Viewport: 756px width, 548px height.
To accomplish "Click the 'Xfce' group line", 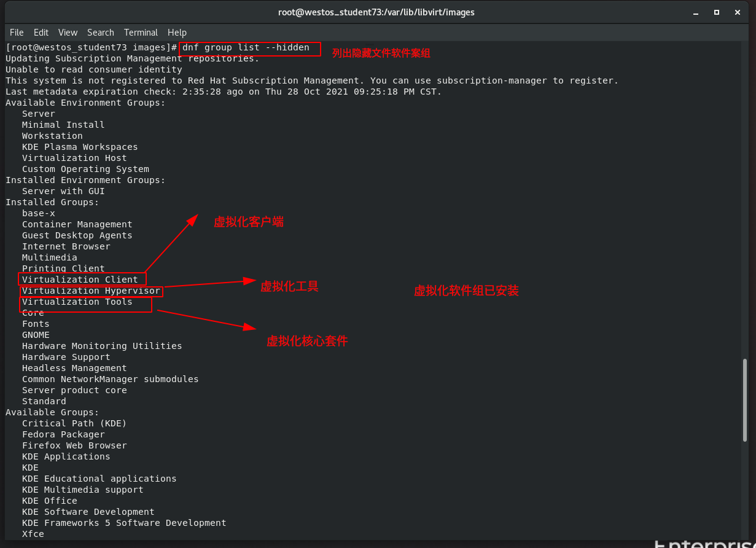I will point(33,534).
